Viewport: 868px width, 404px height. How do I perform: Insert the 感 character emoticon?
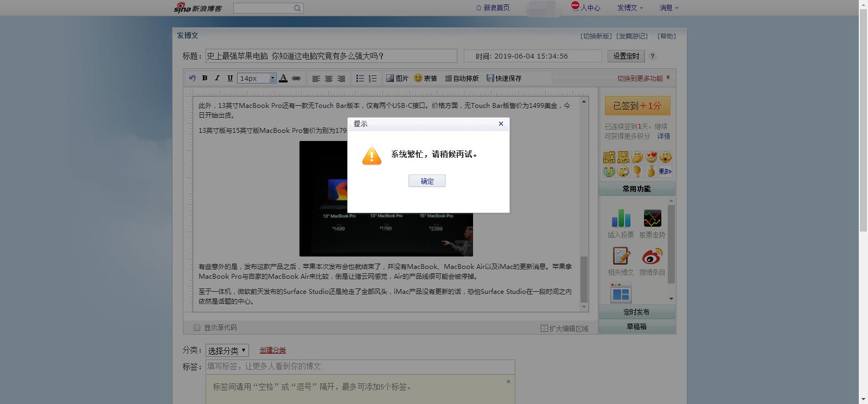point(609,157)
